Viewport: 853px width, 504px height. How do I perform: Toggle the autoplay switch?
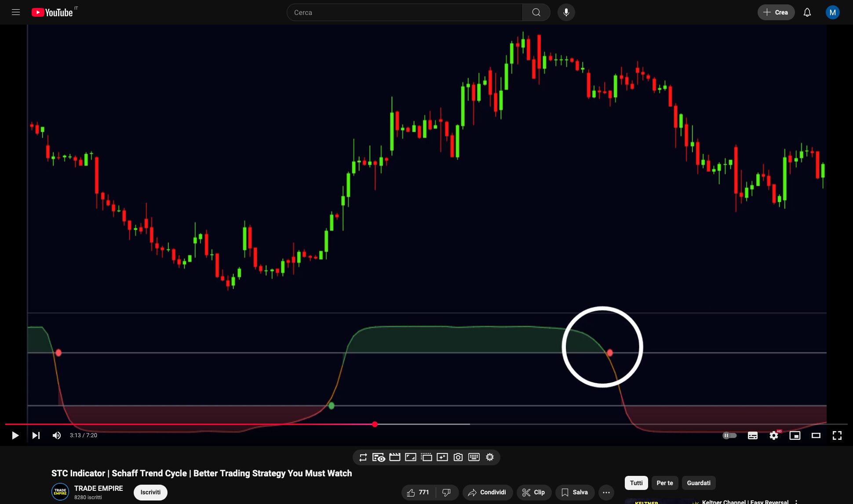pos(729,435)
